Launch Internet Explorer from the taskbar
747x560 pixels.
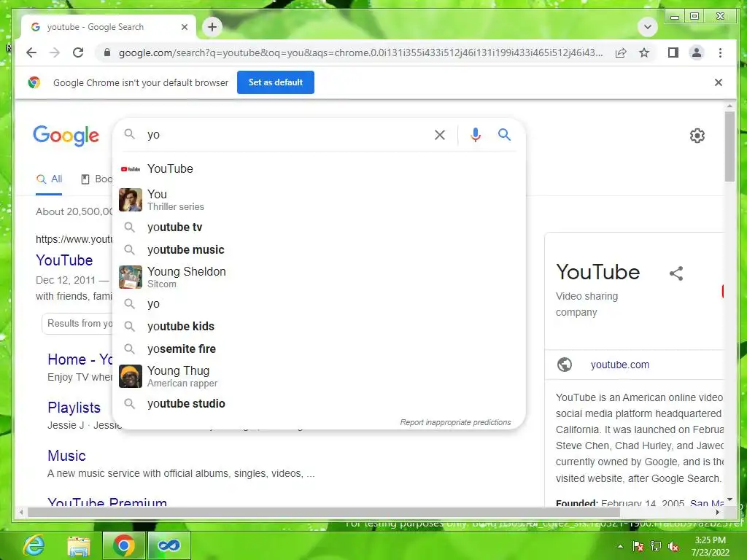(x=34, y=545)
